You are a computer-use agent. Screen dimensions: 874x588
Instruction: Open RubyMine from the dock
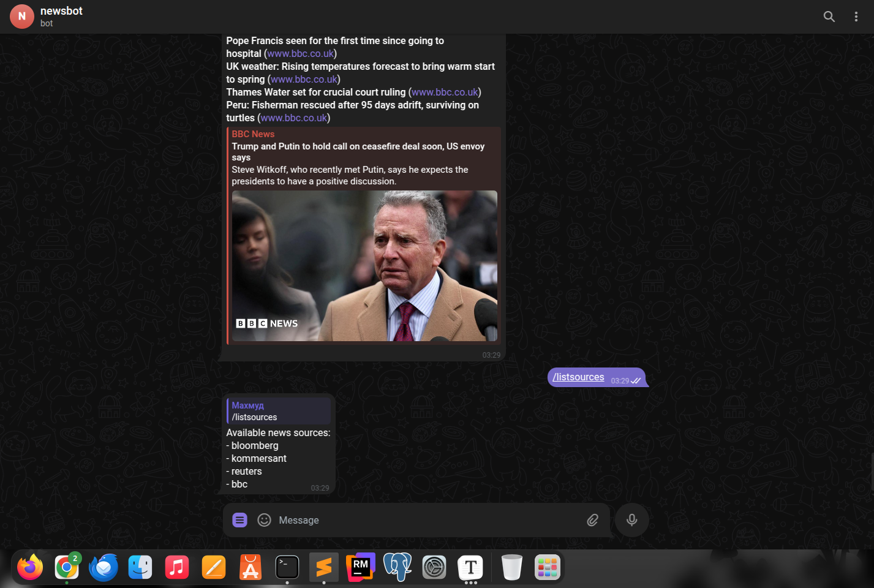click(x=360, y=567)
